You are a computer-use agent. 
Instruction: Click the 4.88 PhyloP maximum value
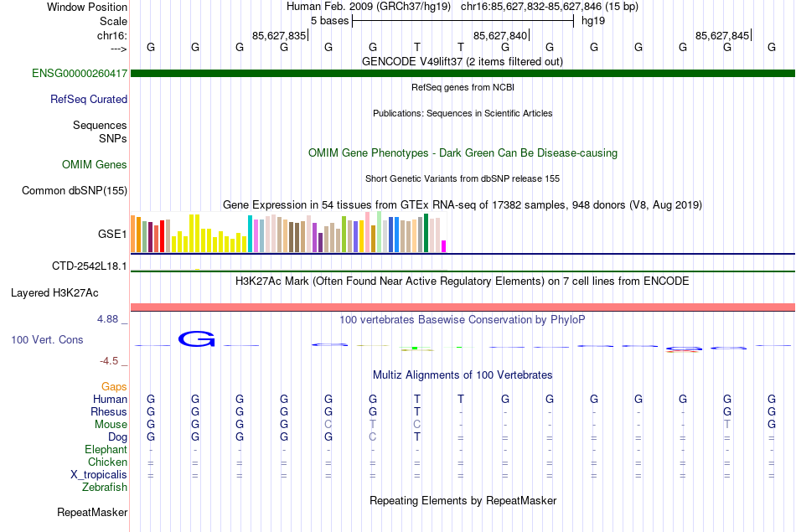click(107, 319)
